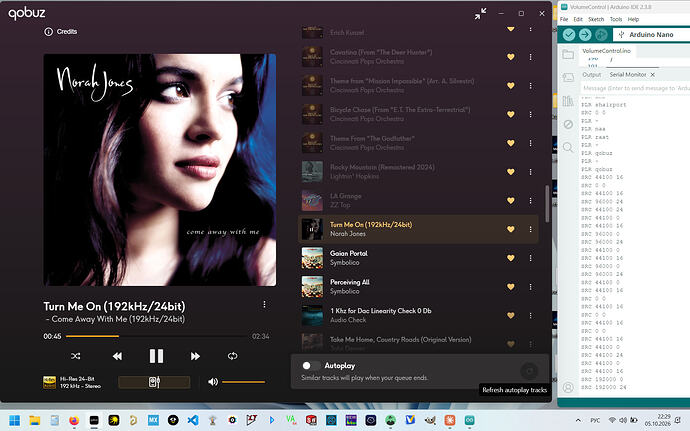The width and height of the screenshot is (690, 431).
Task: Select the 1 Khz for Dac Linearity Check track
Action: tap(418, 316)
